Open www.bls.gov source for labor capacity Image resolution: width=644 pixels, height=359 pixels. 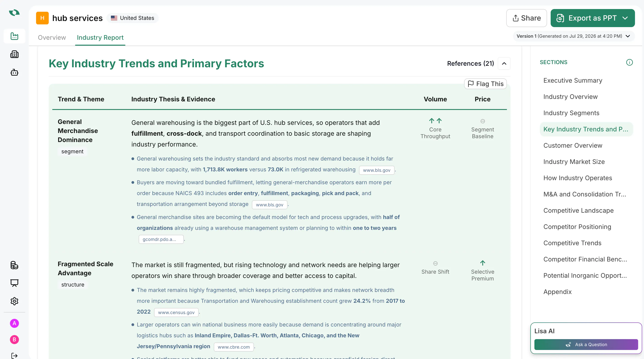click(377, 170)
